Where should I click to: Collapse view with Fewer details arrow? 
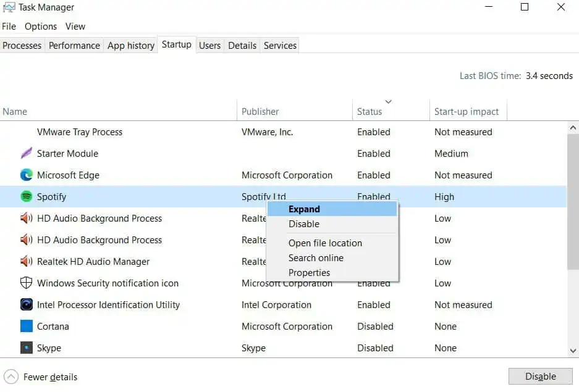11,377
